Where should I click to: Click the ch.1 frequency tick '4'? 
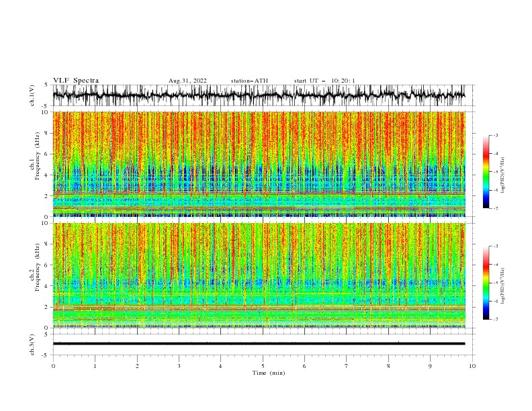coord(47,175)
